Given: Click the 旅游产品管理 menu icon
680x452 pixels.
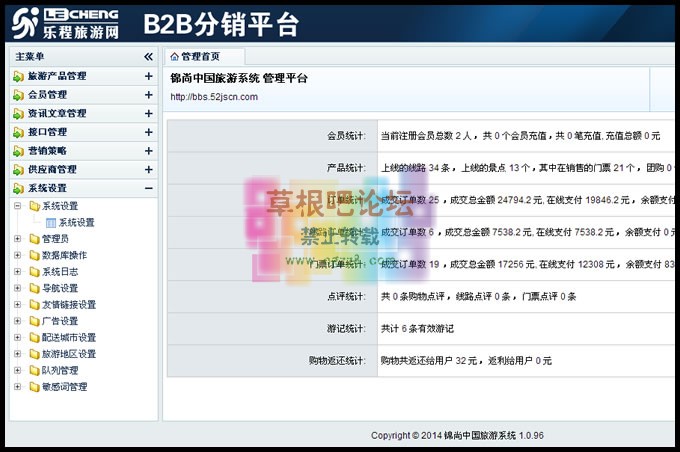Looking at the screenshot, I should click(18, 76).
